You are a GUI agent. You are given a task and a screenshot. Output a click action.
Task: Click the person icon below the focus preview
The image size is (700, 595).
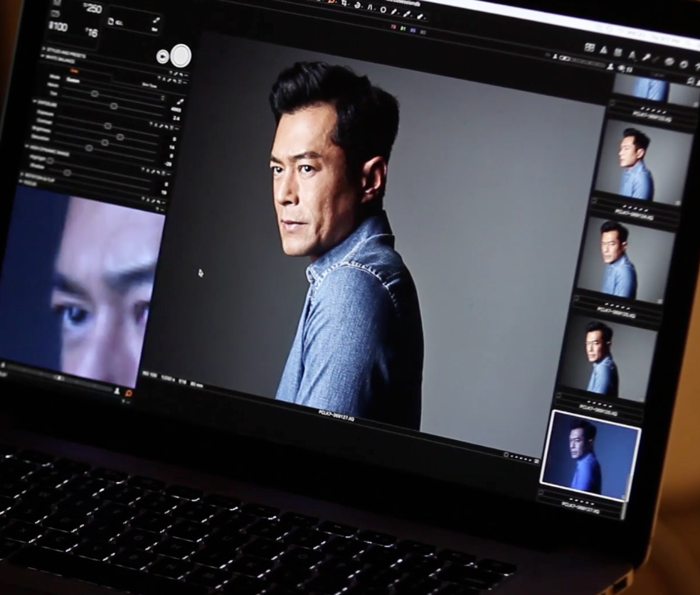click(117, 391)
